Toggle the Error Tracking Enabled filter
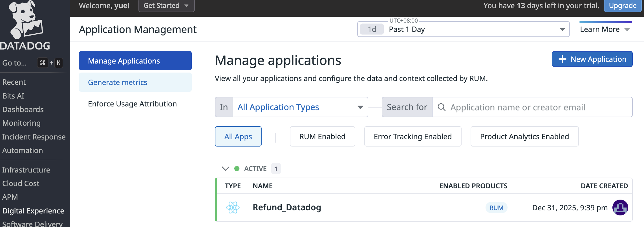644x227 pixels. [x=413, y=137]
